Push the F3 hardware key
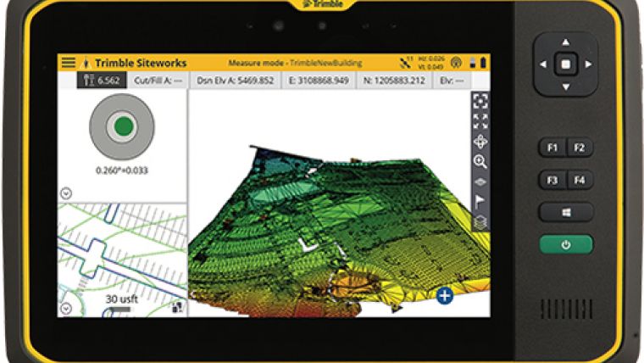The height and width of the screenshot is (363, 644). (552, 180)
